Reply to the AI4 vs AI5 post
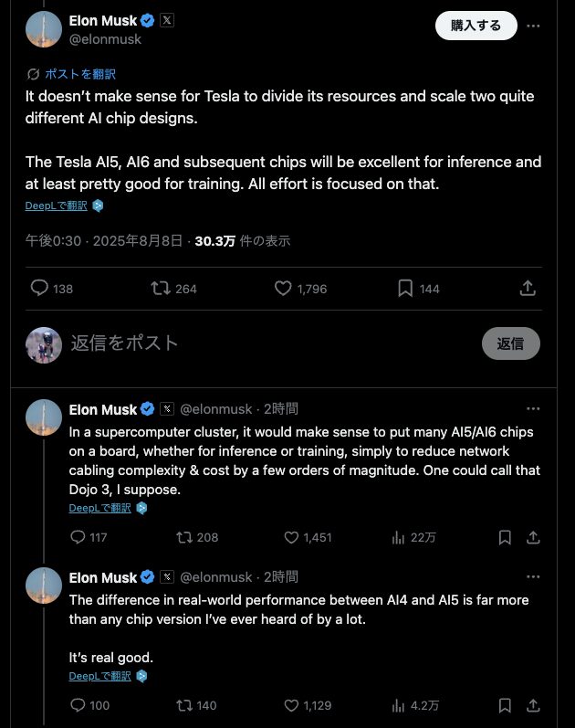This screenshot has width=575, height=728. (78, 705)
